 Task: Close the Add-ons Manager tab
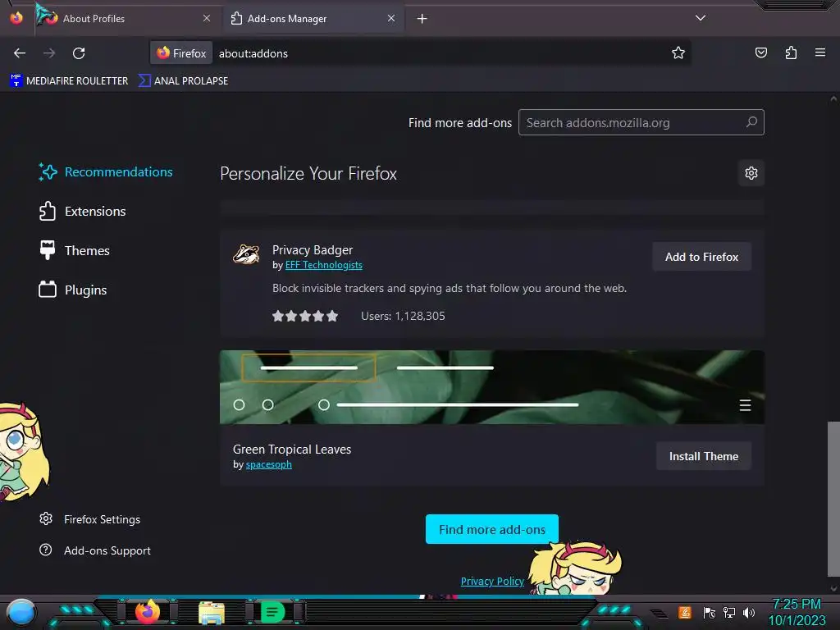click(391, 19)
